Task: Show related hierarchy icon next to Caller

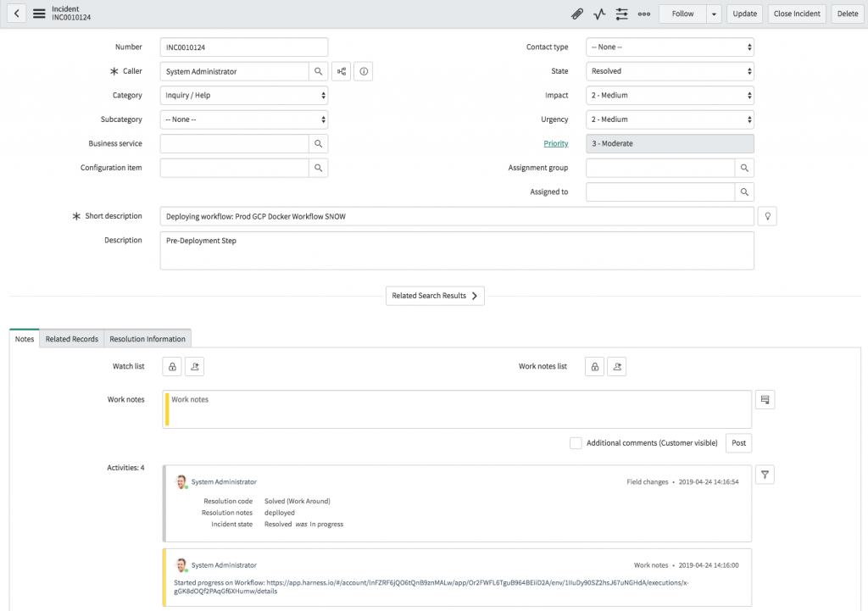Action: [x=342, y=71]
